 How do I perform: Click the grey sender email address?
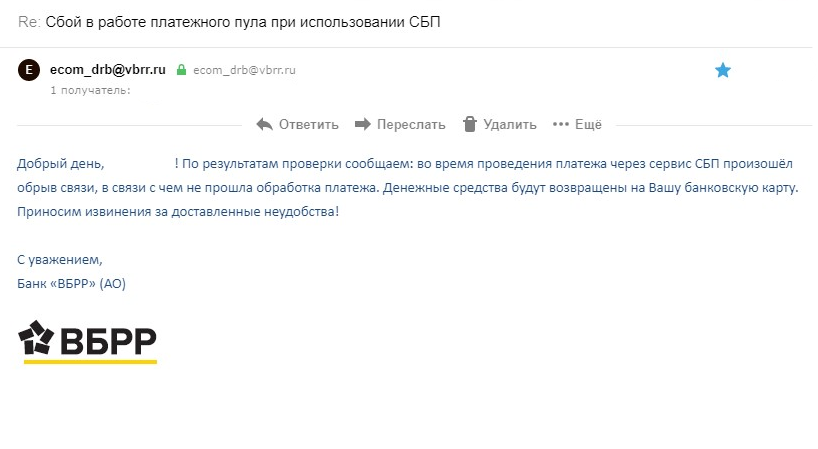(x=244, y=71)
